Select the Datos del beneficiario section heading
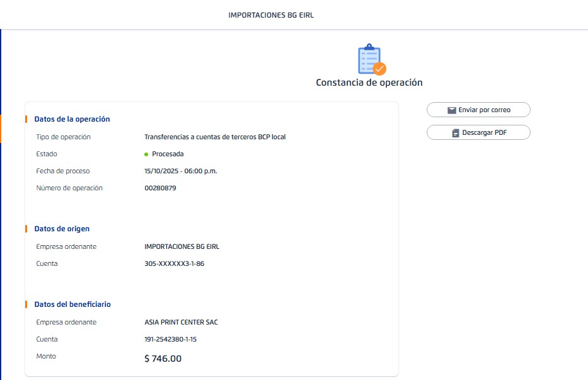Screen dimensions: 588x380 click(x=72, y=304)
